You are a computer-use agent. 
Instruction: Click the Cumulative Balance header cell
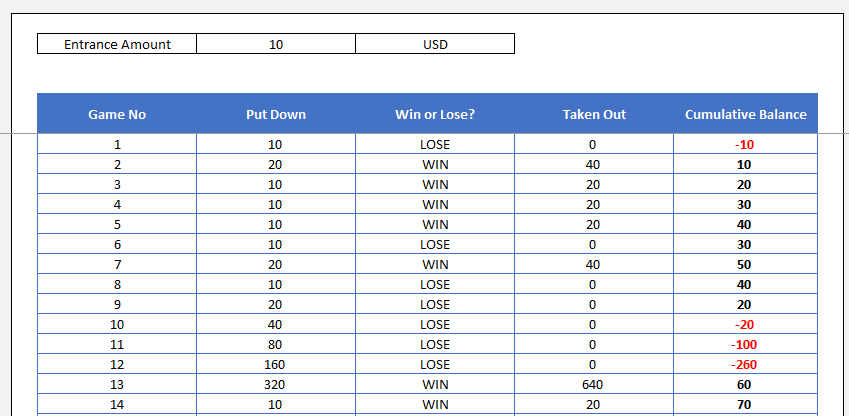click(x=745, y=114)
